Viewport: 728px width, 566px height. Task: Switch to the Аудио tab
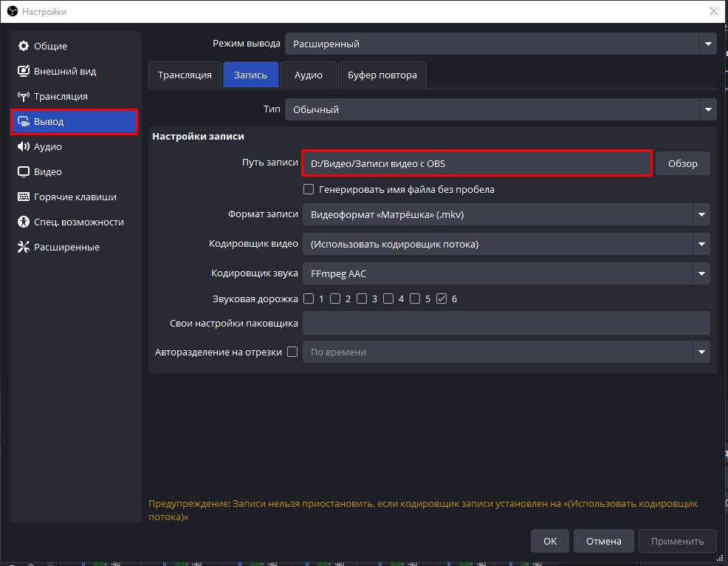click(x=308, y=75)
